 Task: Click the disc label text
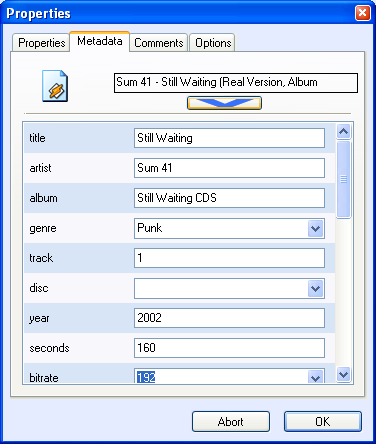[39, 288]
